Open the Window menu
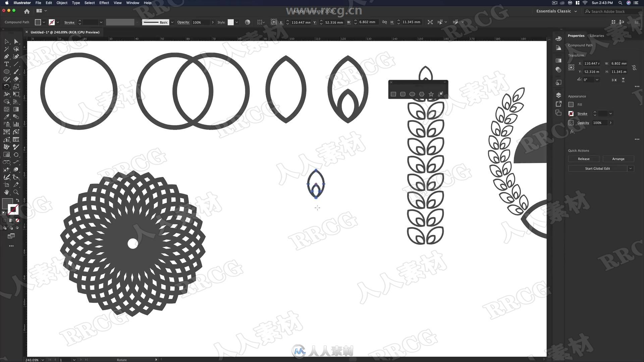644x362 pixels. (133, 3)
